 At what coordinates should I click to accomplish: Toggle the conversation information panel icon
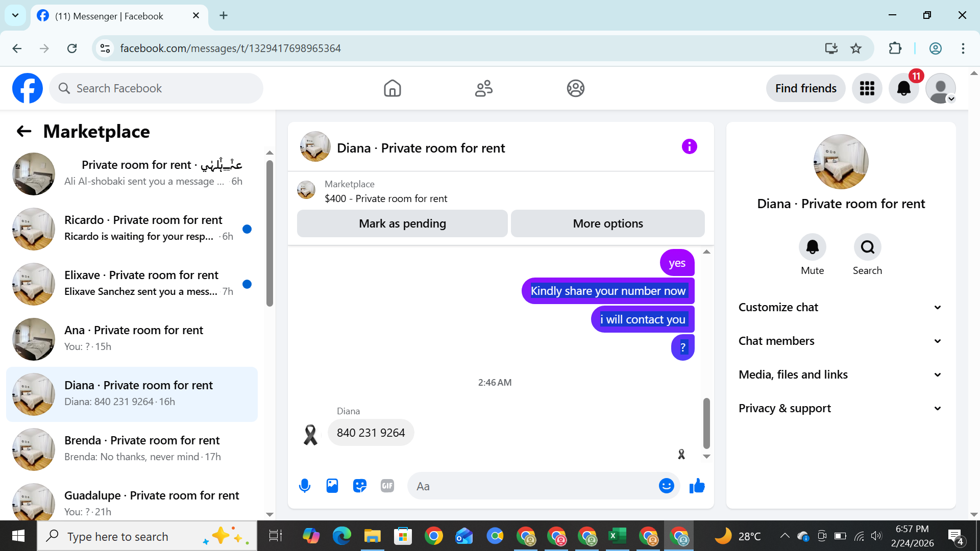(689, 147)
